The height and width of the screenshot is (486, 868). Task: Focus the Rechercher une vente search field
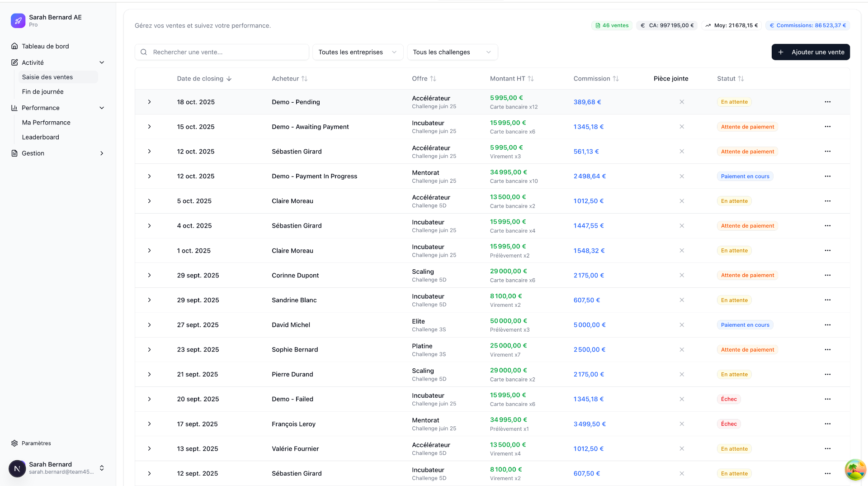(x=226, y=52)
